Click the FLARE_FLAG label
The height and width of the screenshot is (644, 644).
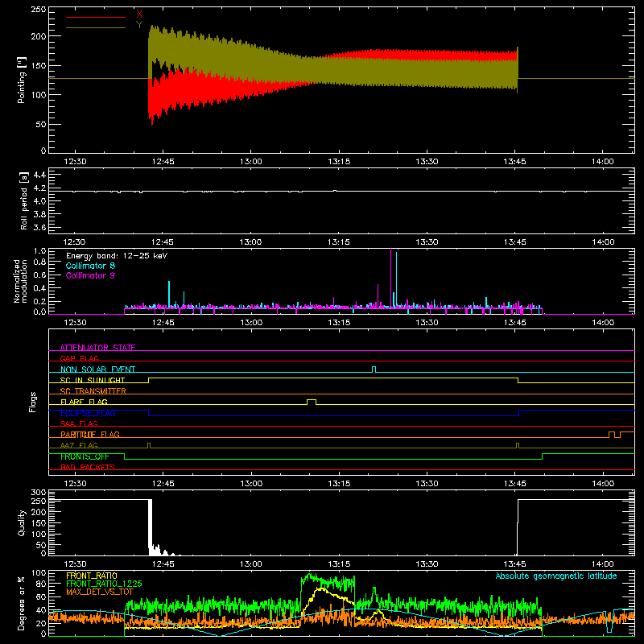point(84,402)
